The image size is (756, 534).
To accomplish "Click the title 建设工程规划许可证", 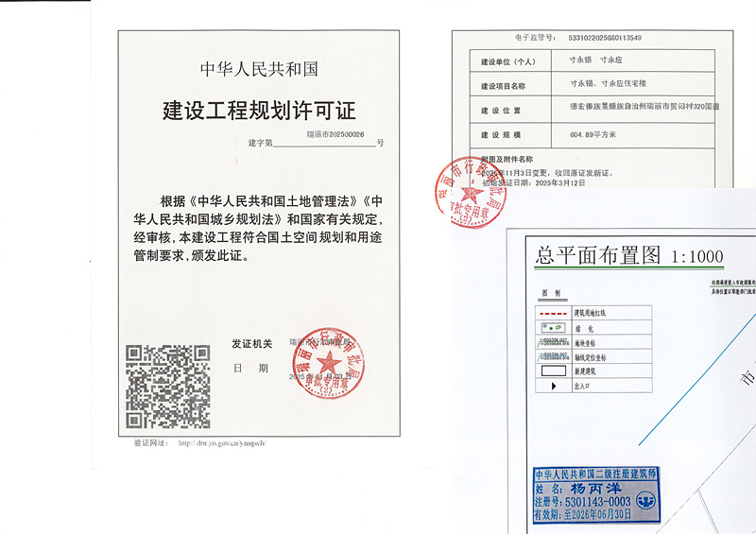I will [259, 111].
